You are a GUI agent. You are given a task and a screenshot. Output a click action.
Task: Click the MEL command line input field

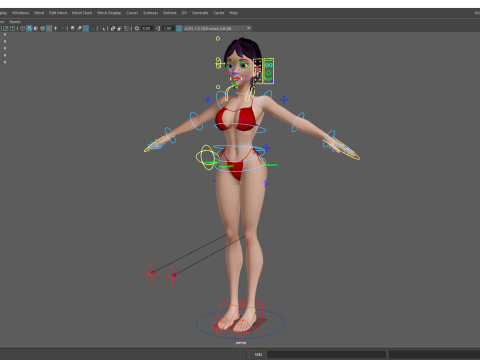(x=326, y=354)
